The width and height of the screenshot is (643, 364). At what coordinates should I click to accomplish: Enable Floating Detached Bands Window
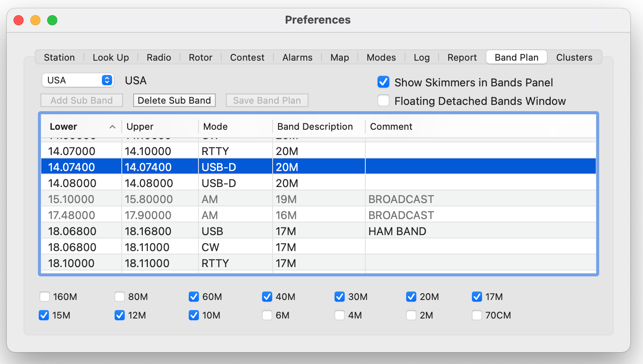(x=383, y=101)
